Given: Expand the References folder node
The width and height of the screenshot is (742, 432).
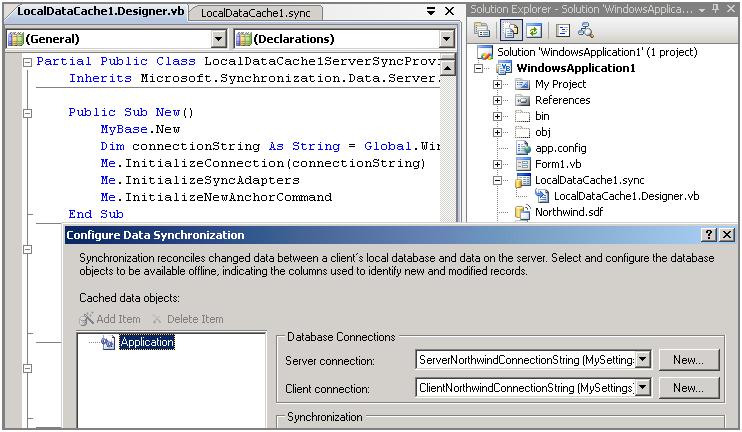Looking at the screenshot, I should tap(498, 100).
